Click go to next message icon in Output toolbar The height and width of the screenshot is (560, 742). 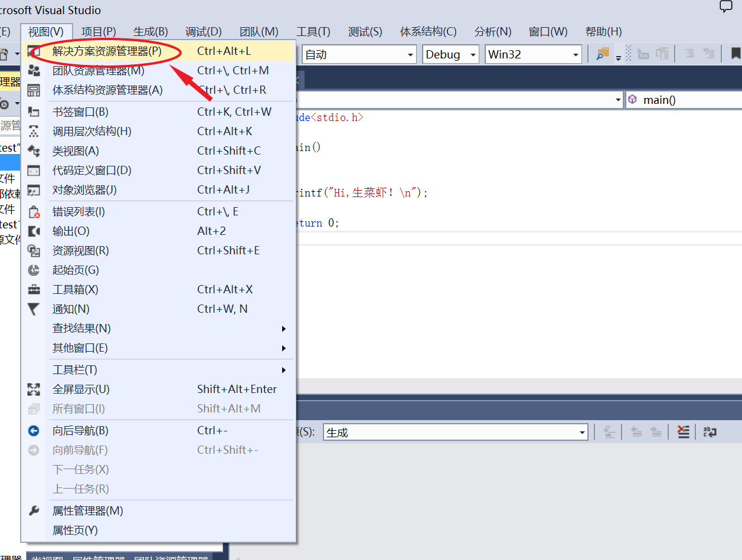[x=656, y=432]
